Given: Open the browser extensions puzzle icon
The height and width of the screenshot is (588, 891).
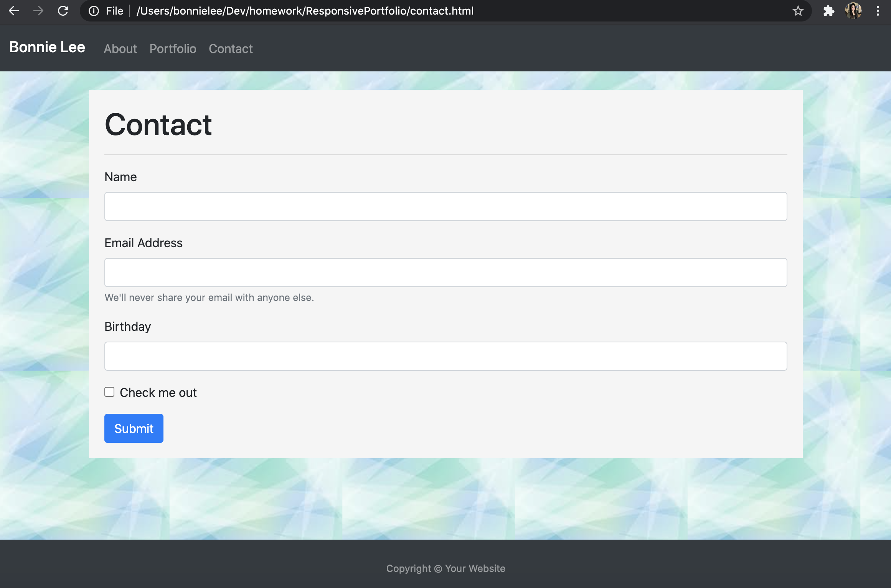Looking at the screenshot, I should point(829,11).
